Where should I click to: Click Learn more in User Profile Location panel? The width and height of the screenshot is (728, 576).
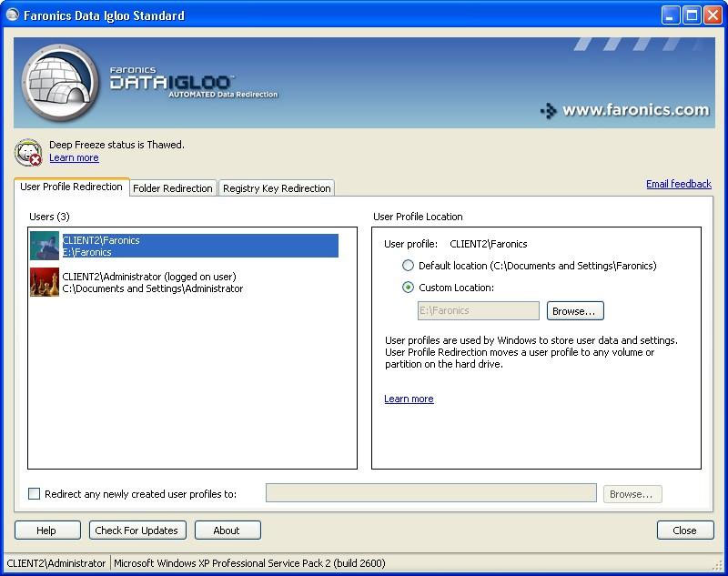point(409,399)
